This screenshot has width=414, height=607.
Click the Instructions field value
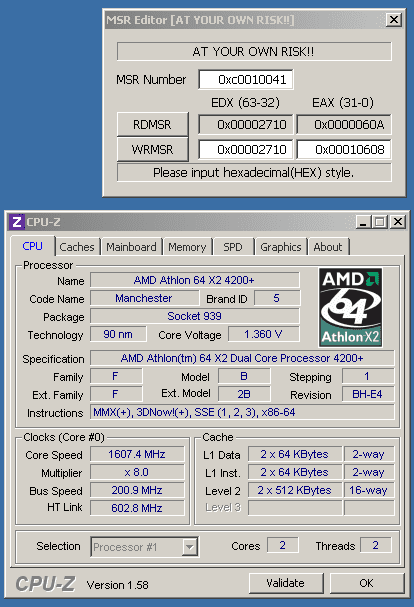click(x=242, y=412)
